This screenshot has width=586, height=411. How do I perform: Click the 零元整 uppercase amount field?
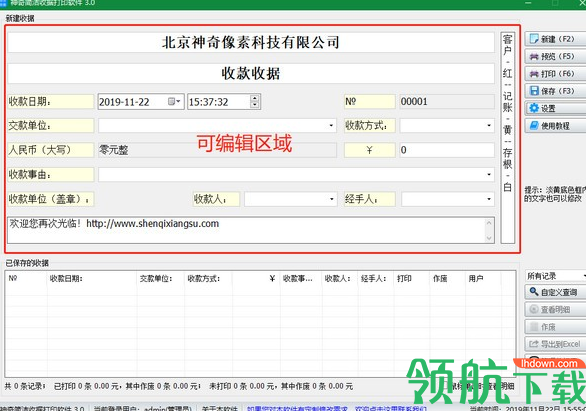pos(217,150)
